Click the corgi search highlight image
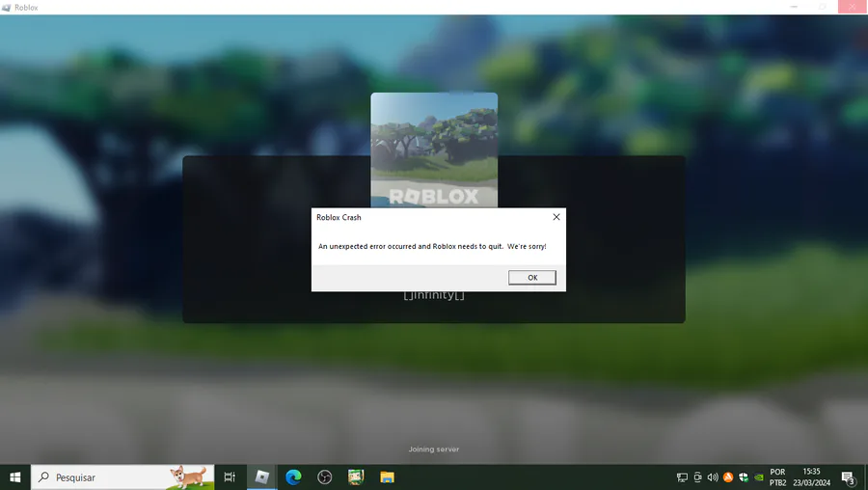 (x=188, y=477)
